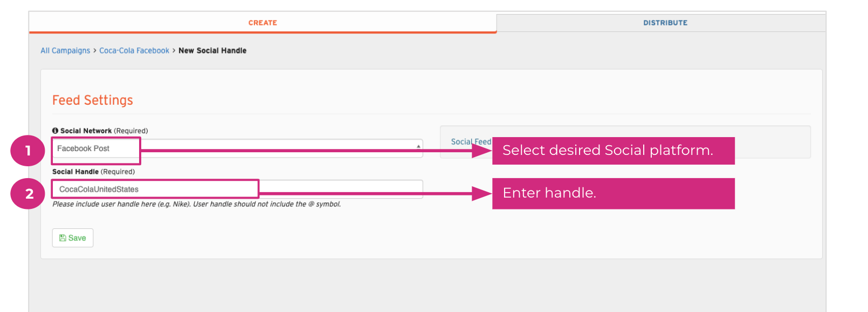The image size is (868, 312).
Task: Click the pink numbered circle 2
Action: (x=28, y=194)
